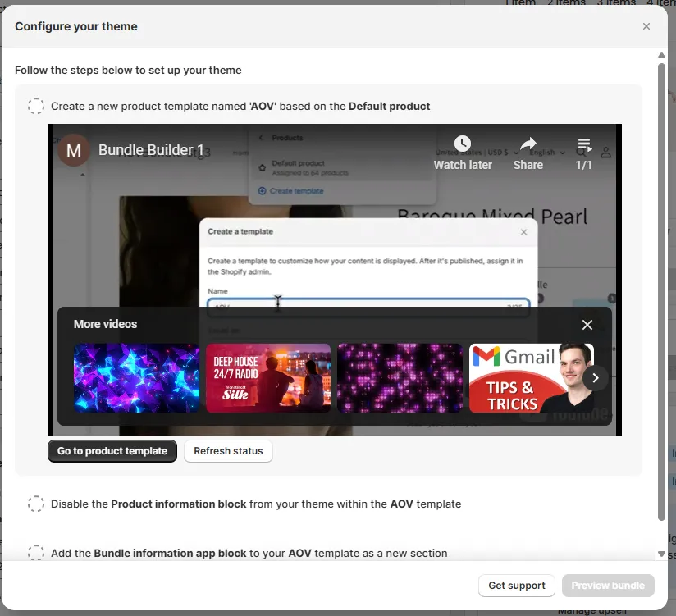Image resolution: width=676 pixels, height=616 pixels.
Task: Click the Share arrow icon on video
Action: click(x=528, y=144)
